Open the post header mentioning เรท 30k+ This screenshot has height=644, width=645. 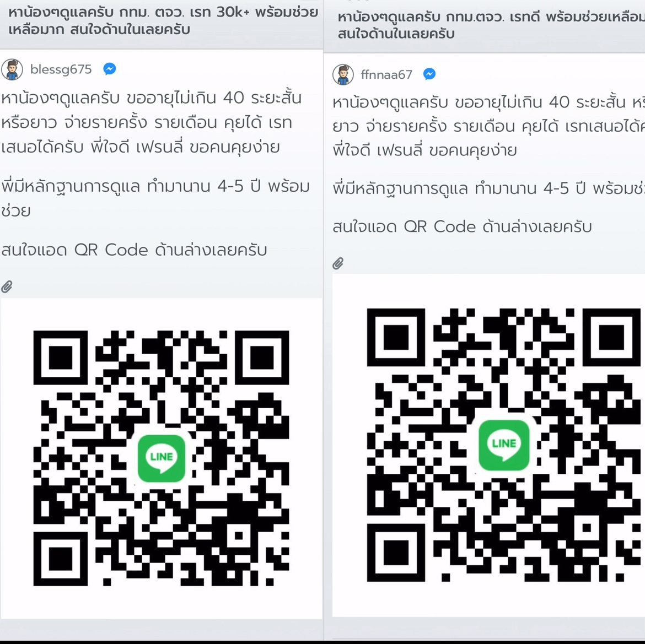click(163, 20)
